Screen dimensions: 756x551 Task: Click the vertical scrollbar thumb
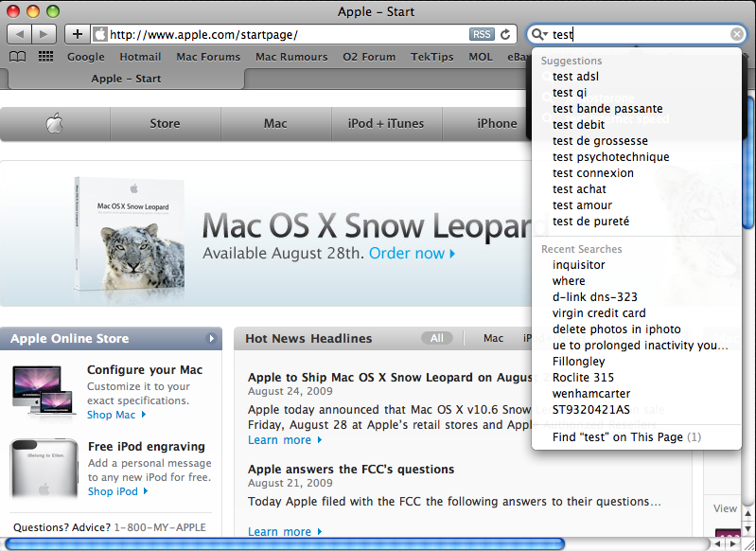[747, 162]
